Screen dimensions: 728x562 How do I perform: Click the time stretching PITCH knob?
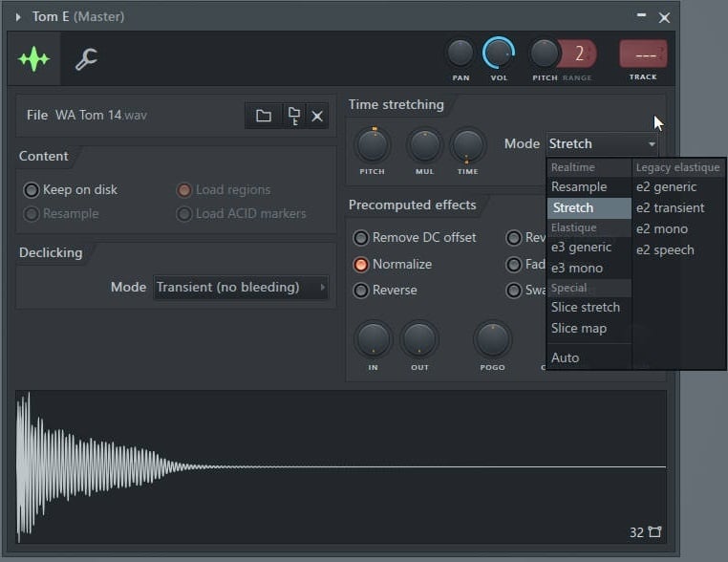tap(373, 145)
